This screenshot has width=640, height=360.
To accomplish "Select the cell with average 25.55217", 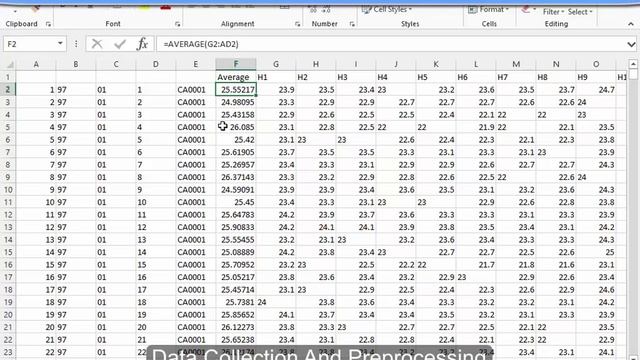I will click(236, 89).
